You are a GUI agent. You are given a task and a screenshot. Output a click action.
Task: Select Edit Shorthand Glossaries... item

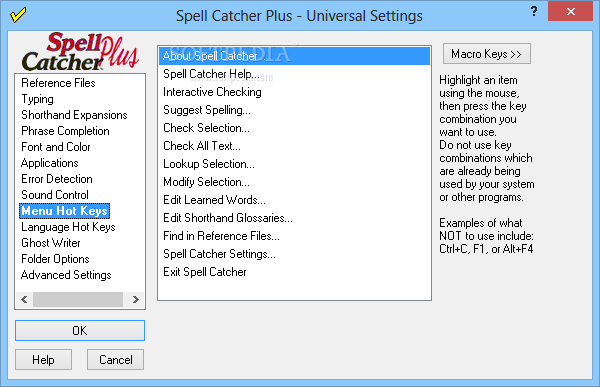pos(294,218)
